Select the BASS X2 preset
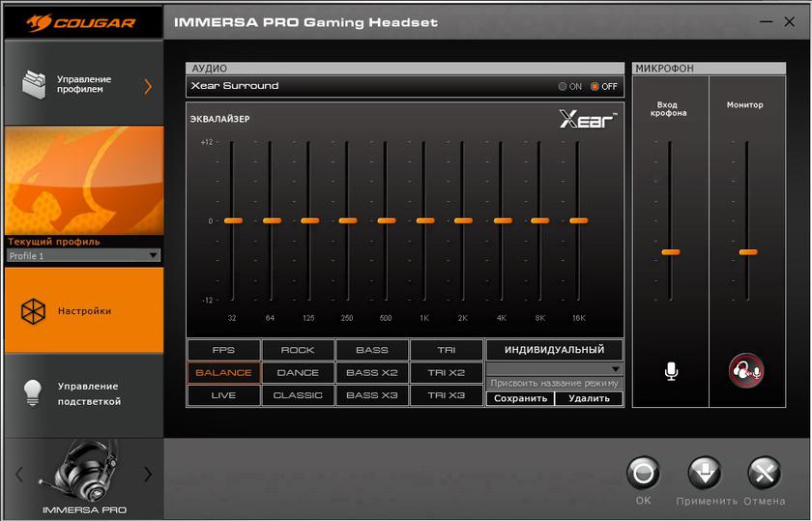This screenshot has height=521, width=812. pyautogui.click(x=372, y=373)
